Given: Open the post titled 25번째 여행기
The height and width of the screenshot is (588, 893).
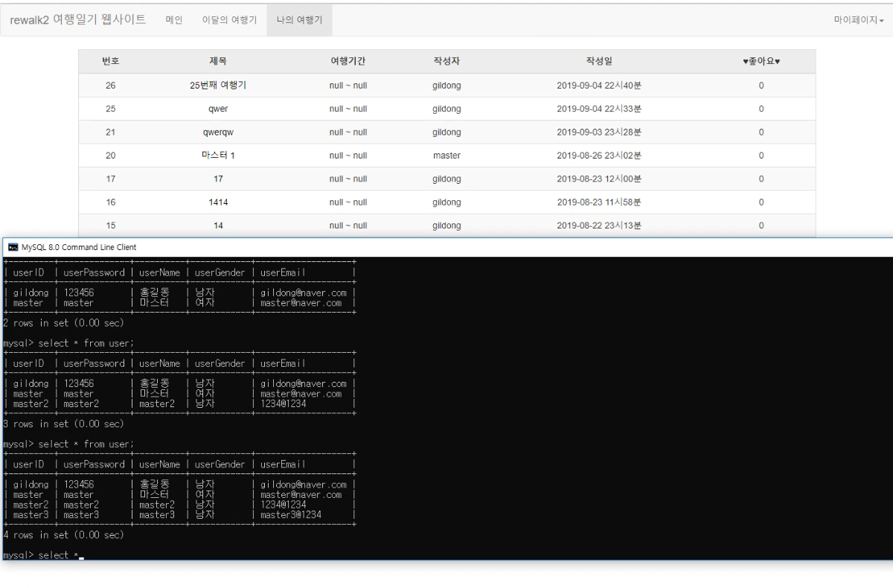Looking at the screenshot, I should click(218, 86).
